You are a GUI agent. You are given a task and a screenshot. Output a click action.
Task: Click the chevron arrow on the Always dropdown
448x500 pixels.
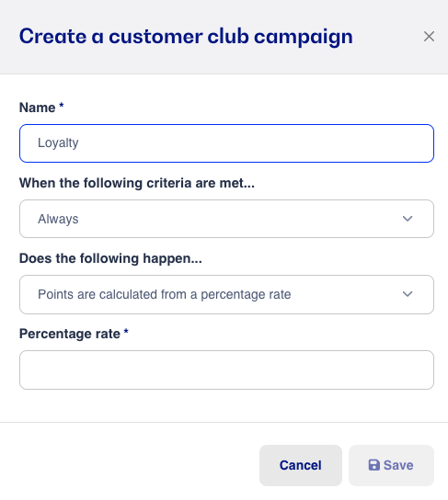coord(408,219)
